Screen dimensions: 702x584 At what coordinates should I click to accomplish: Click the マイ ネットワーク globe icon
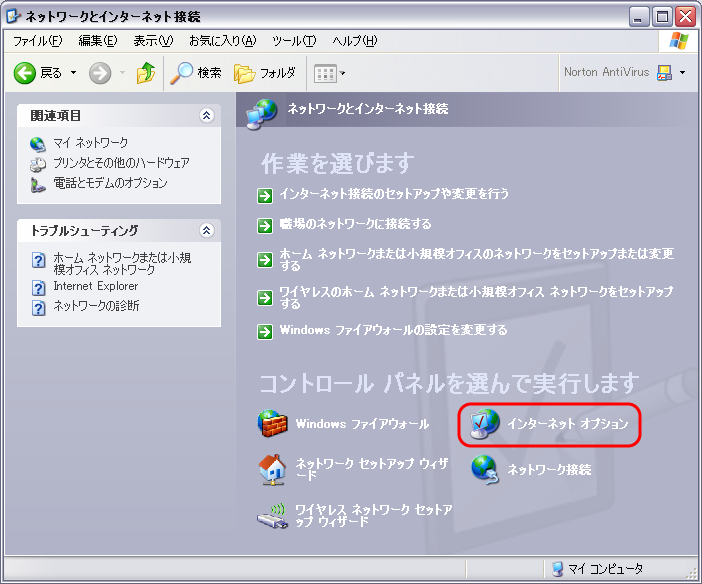click(38, 144)
